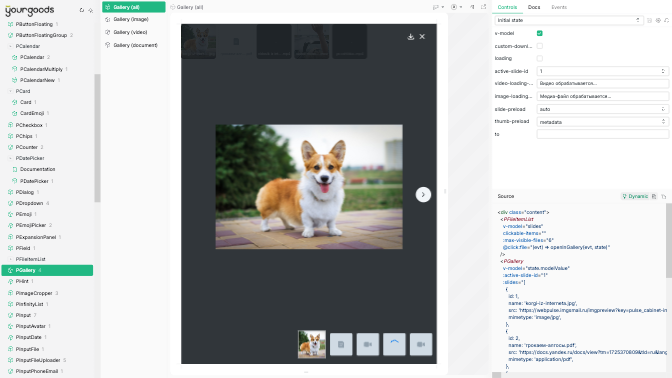Uncheck the v-model checkbox
The width and height of the screenshot is (672, 378).
[x=540, y=33]
